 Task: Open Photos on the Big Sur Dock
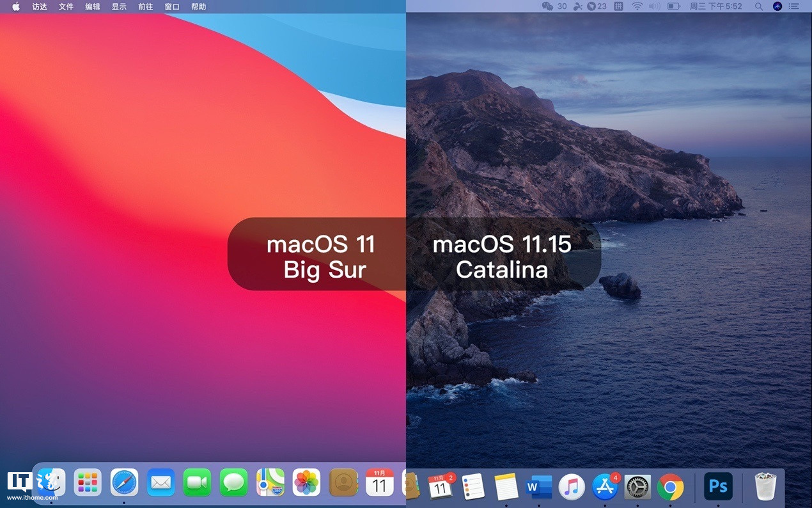click(306, 486)
